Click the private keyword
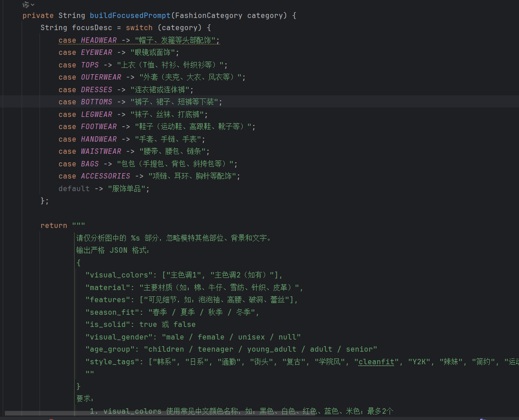 pyautogui.click(x=38, y=16)
